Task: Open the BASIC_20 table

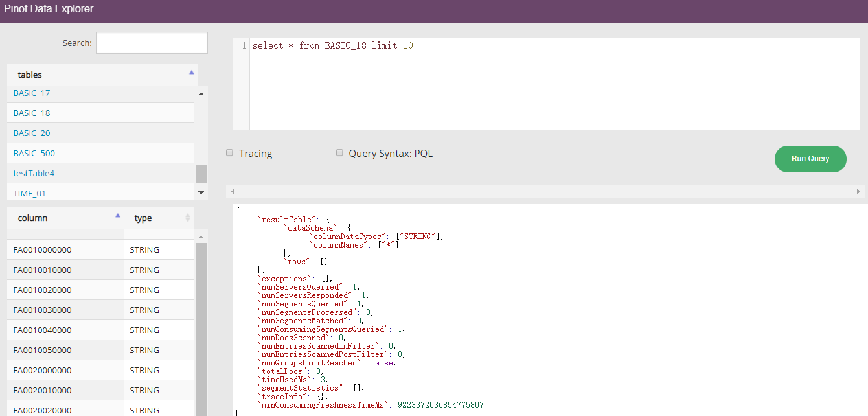Action: coord(32,133)
